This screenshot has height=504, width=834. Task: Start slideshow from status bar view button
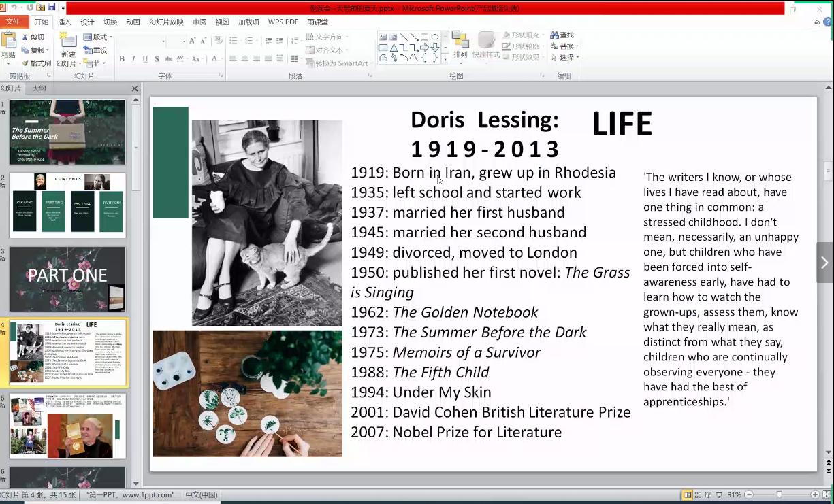pos(720,494)
